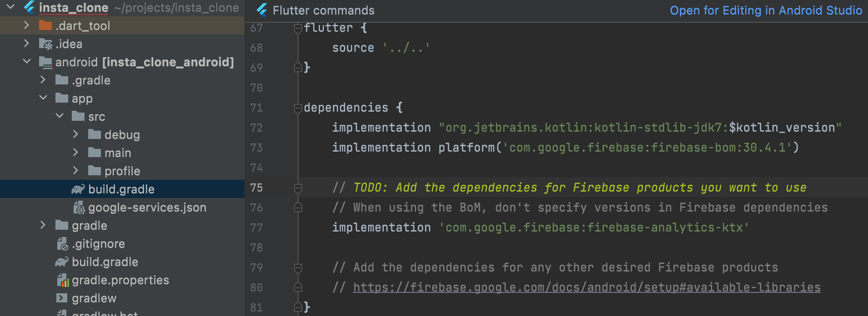Expand the .idea folder
The height and width of the screenshot is (316, 868).
[x=26, y=43]
